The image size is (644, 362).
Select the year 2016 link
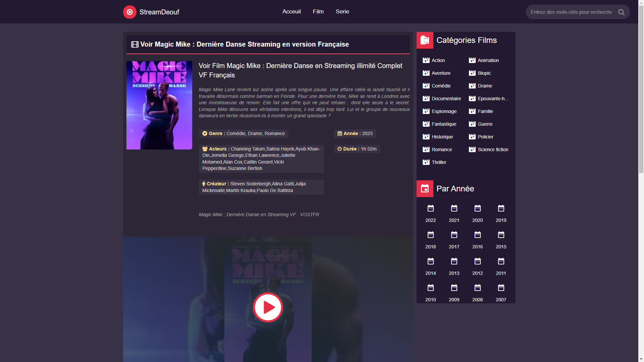(478, 247)
